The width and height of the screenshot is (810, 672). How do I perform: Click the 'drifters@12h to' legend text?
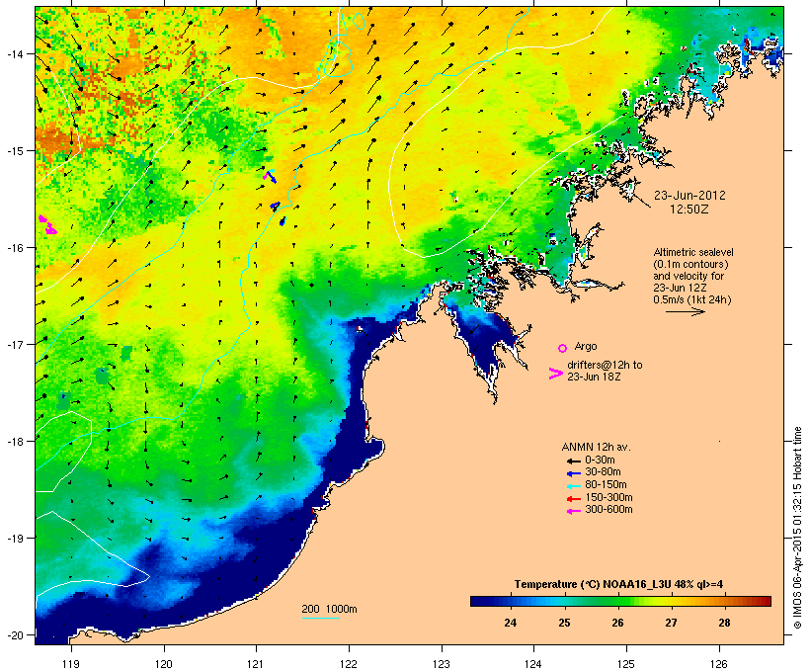[605, 365]
